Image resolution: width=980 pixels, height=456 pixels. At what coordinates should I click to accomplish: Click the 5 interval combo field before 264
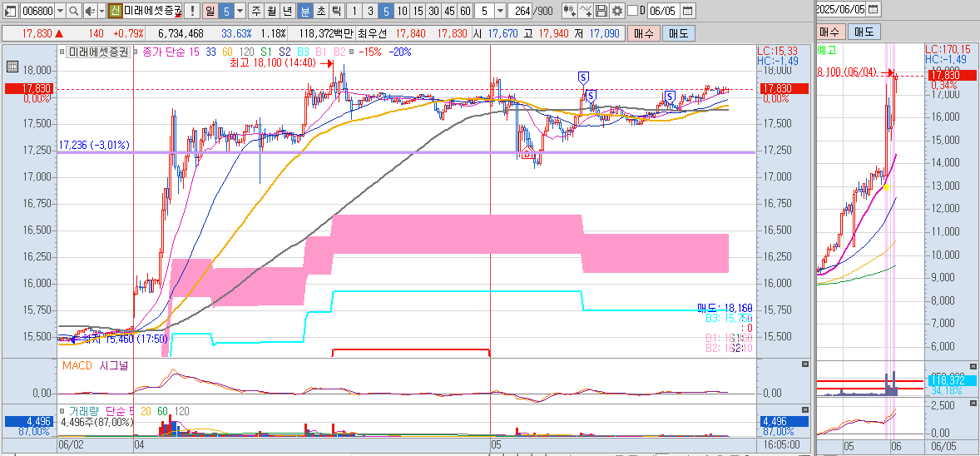[484, 11]
